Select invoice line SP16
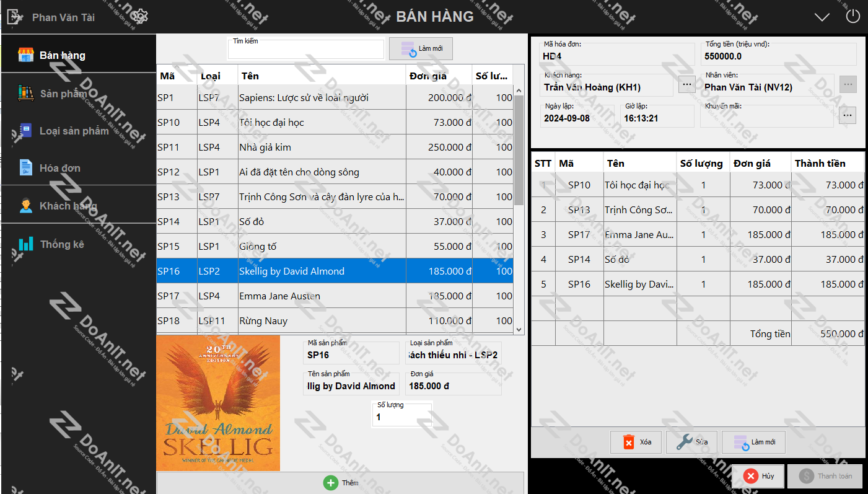 point(698,284)
